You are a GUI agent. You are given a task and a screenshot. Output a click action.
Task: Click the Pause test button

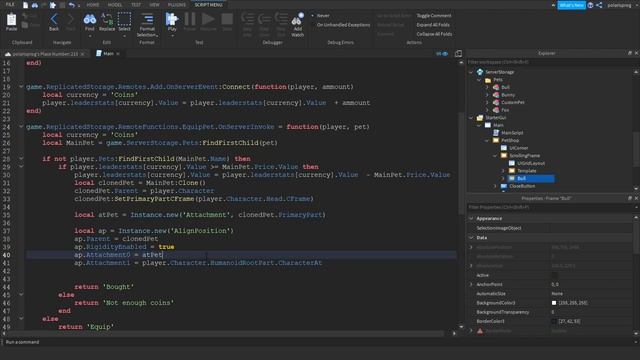[189, 19]
